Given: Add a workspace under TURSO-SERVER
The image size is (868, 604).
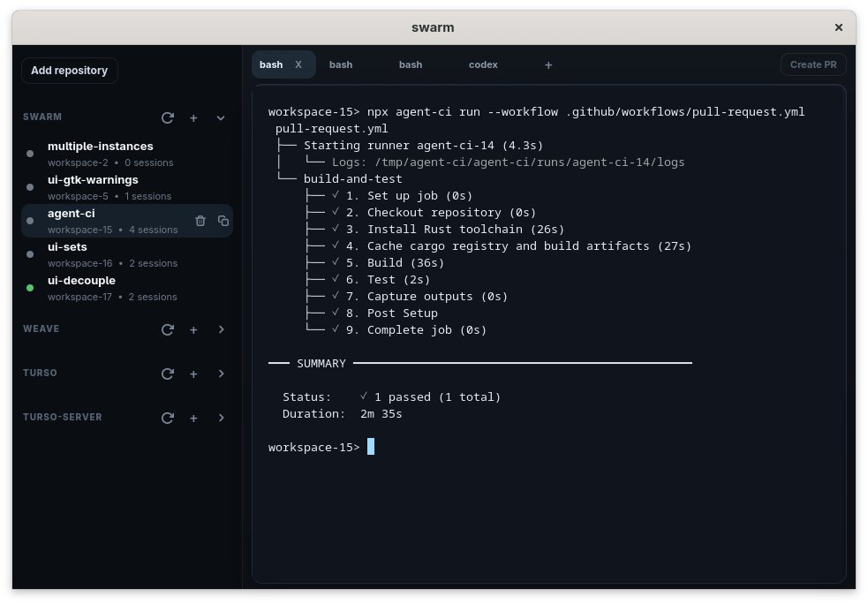Looking at the screenshot, I should (x=194, y=418).
